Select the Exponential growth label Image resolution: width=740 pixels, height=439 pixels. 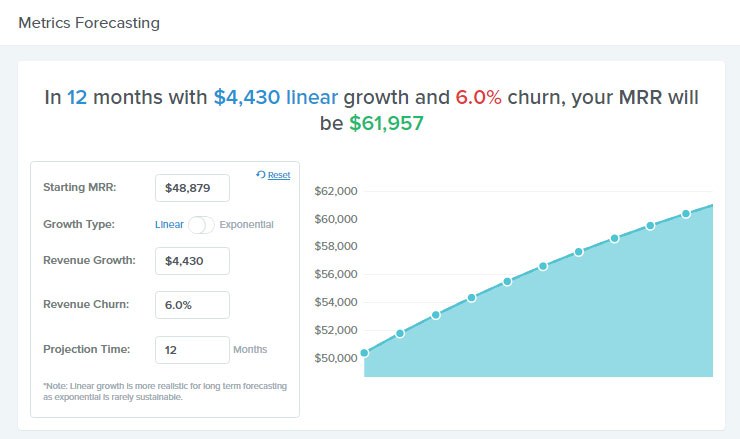point(246,225)
